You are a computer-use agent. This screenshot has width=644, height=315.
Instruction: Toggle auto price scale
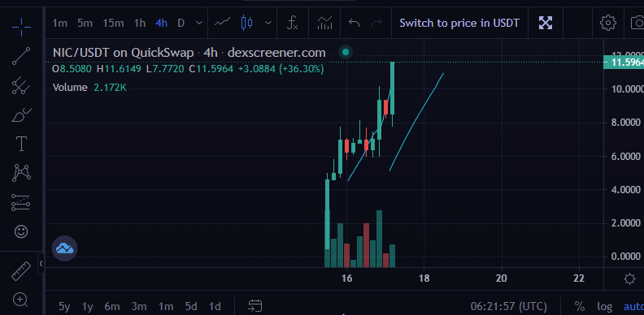click(633, 306)
